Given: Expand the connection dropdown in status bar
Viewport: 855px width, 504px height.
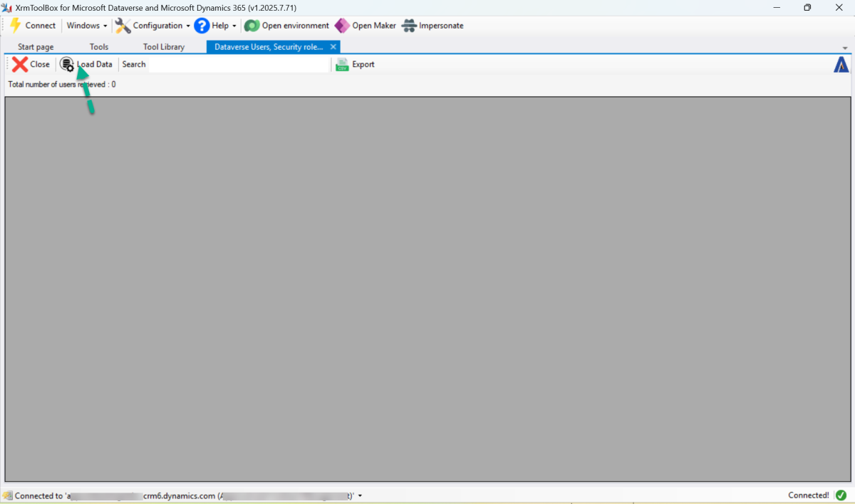Looking at the screenshot, I should (360, 495).
